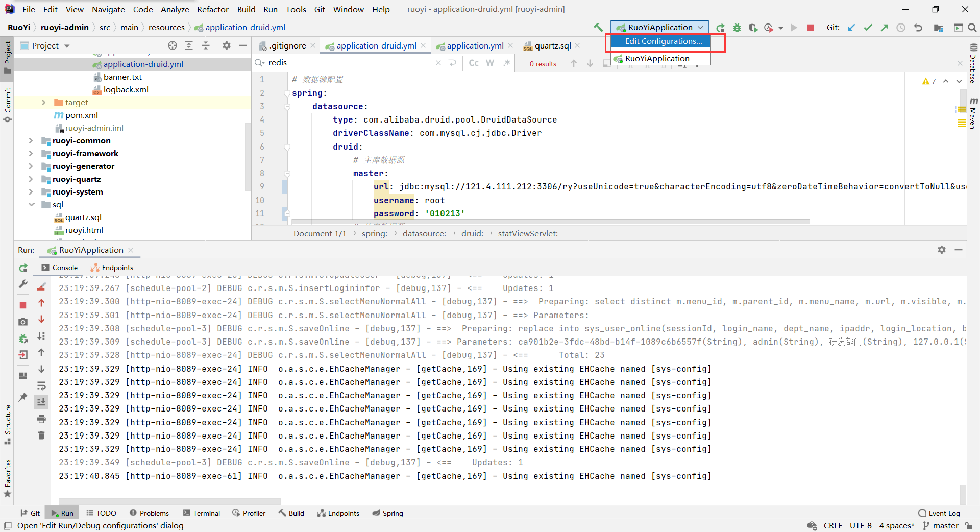The image size is (980, 532).
Task: Open the Spring tool window
Action: pos(388,513)
